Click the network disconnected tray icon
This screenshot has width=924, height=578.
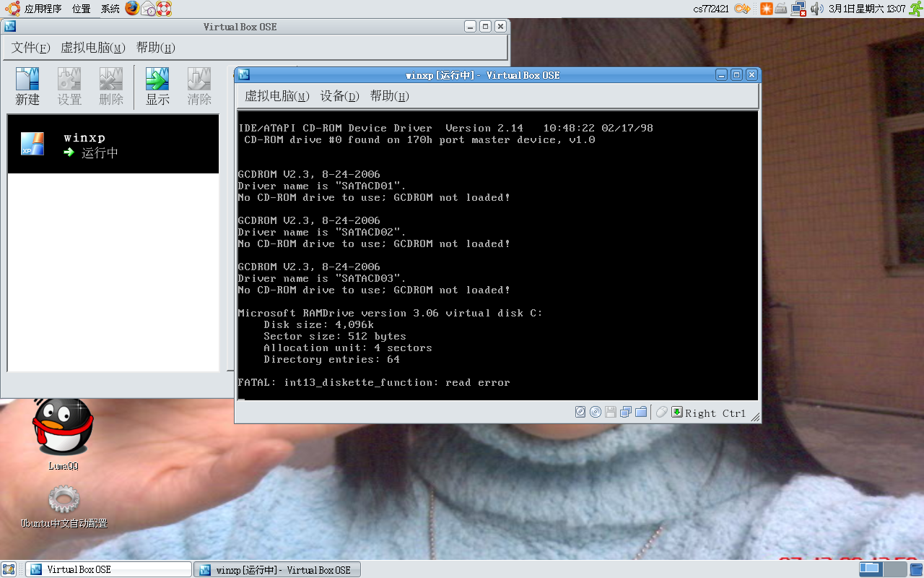(x=798, y=9)
